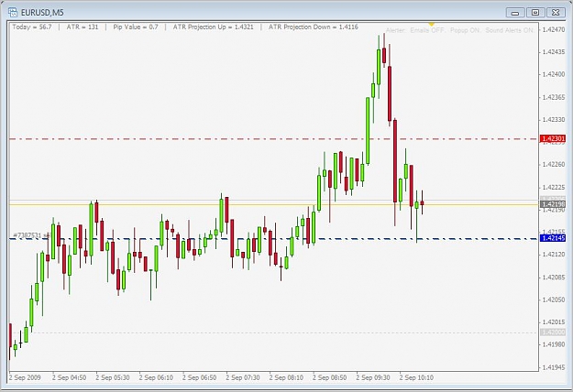This screenshot has height=392, width=573.
Task: Click 'ATR Projection Down = 1.4116' text
Action: click(x=314, y=27)
